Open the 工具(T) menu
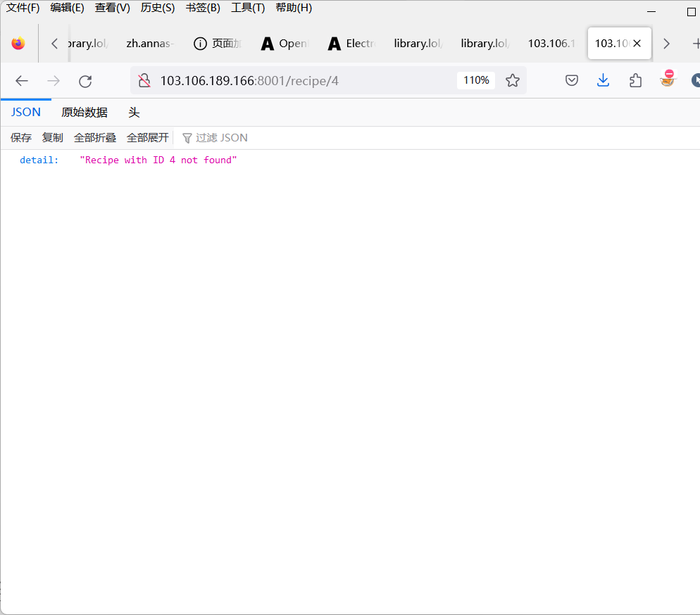Image resolution: width=700 pixels, height=615 pixels. click(248, 8)
